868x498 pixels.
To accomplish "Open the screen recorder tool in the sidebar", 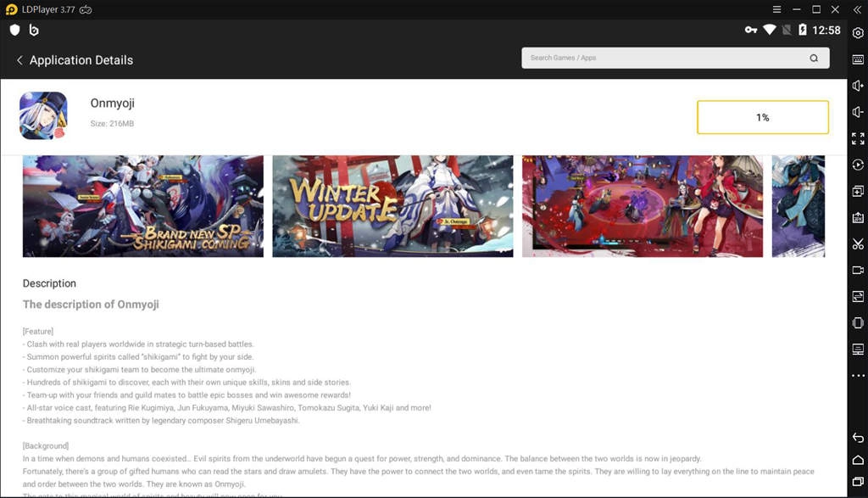I will [x=856, y=270].
